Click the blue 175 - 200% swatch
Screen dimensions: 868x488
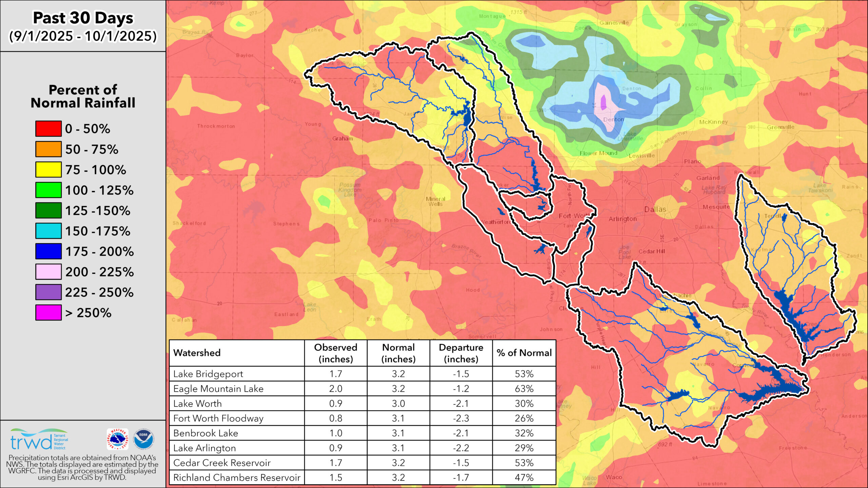pos(48,251)
